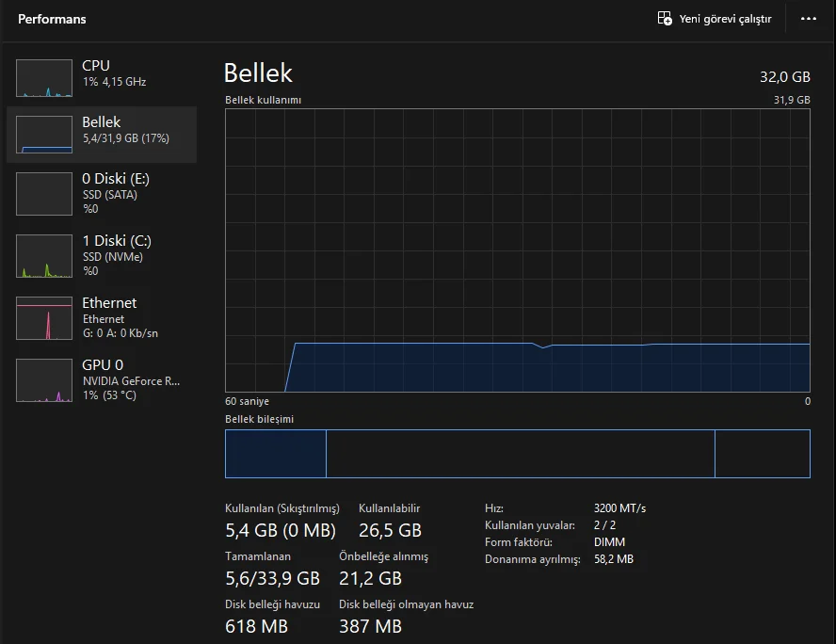The image size is (836, 644).
Task: Click the 32,0 GB total memory value
Action: click(785, 77)
